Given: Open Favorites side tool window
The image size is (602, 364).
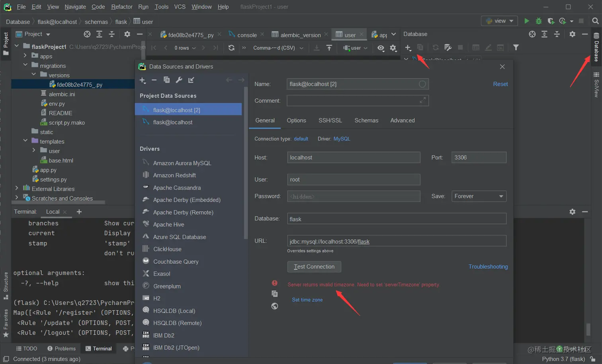Looking at the screenshot, I should tap(6, 323).
